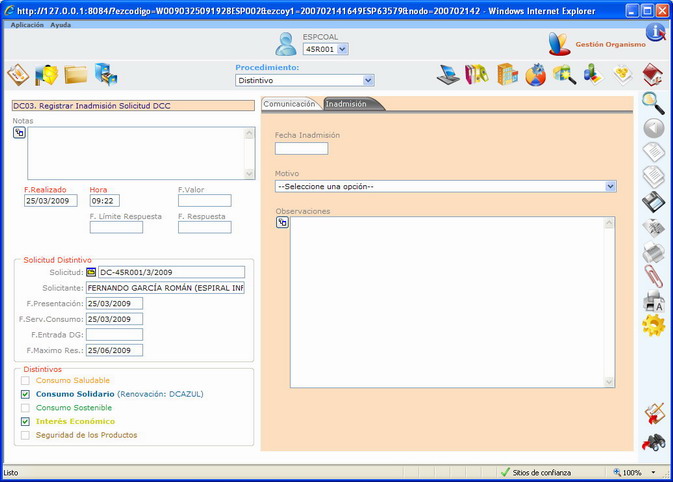Click the printer icon in sidebar
Viewport: 673px width, 482px height.
click(x=654, y=252)
